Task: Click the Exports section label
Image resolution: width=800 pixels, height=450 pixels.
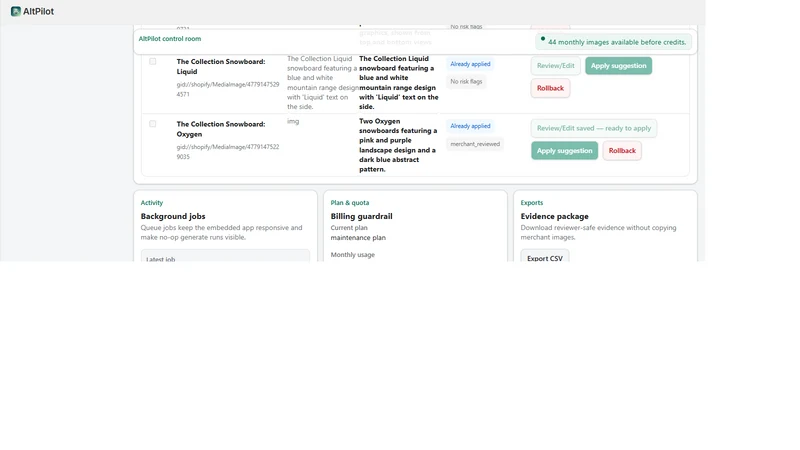Action: [532, 203]
